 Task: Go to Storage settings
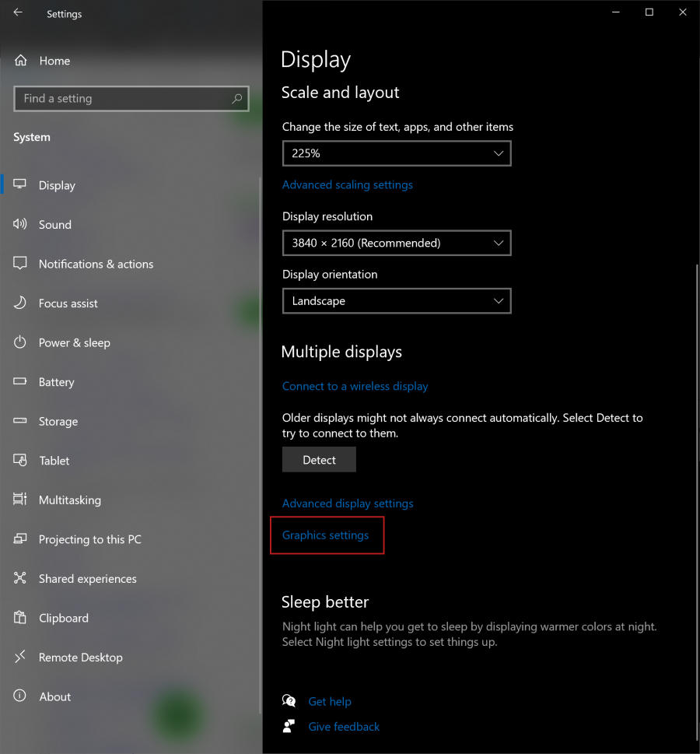point(58,421)
